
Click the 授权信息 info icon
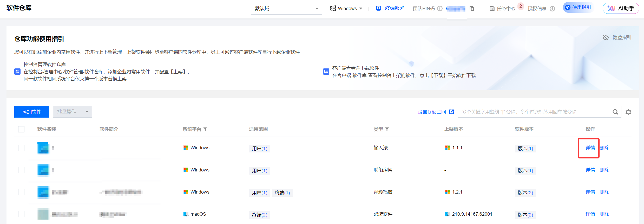coord(553,9)
